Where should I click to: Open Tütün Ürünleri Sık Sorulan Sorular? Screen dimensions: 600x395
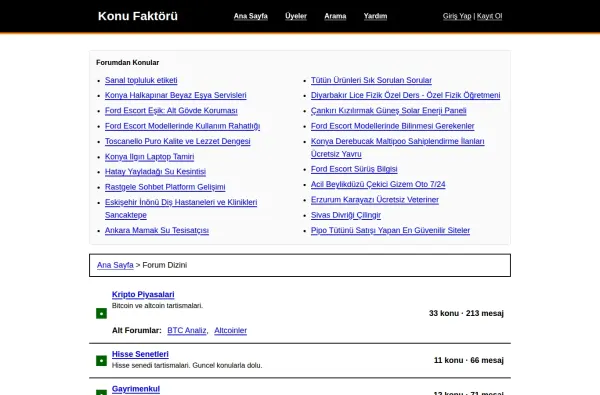pyautogui.click(x=371, y=80)
